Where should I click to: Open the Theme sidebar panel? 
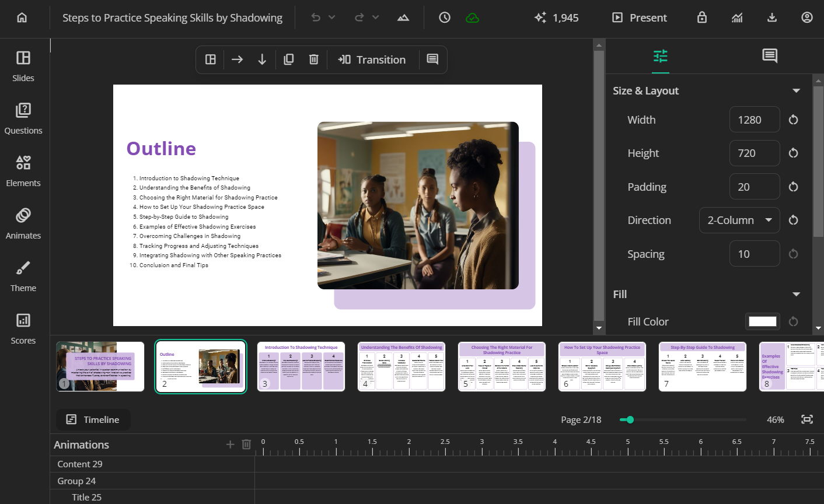(23, 276)
